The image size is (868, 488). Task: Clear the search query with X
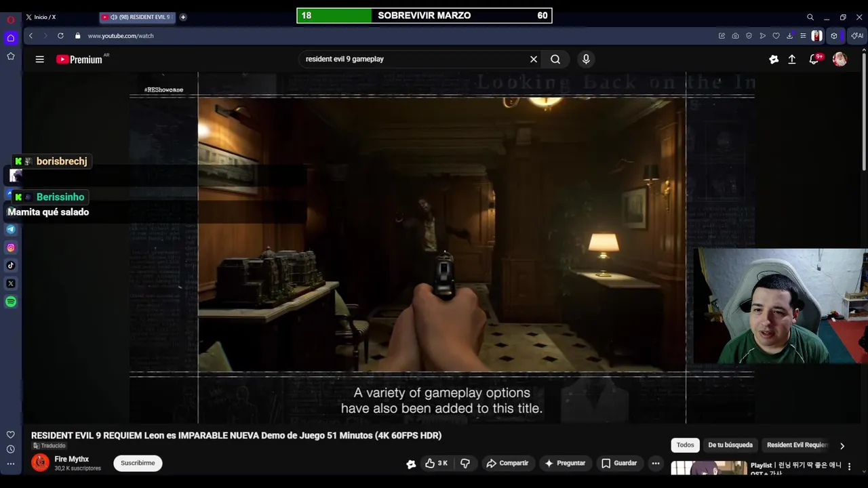[534, 59]
